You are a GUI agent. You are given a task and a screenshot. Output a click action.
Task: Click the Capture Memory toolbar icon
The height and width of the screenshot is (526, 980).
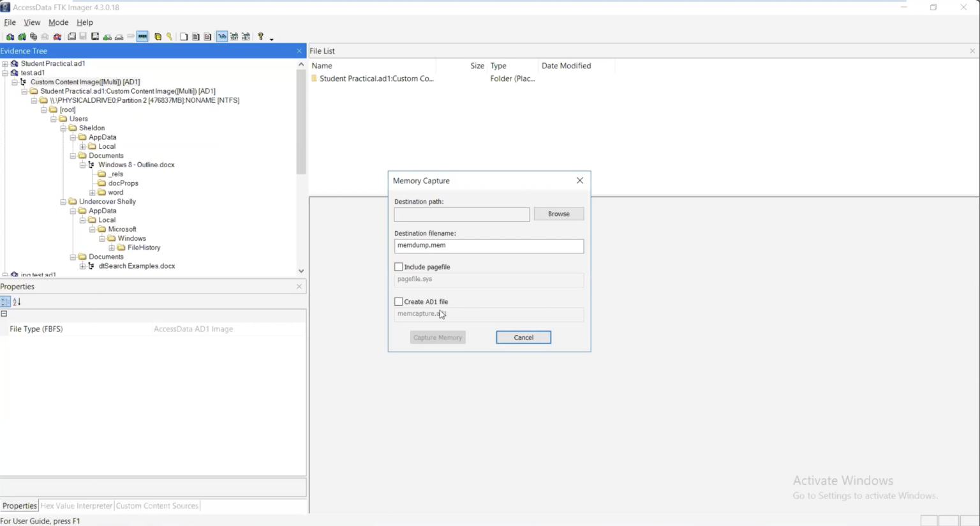[142, 36]
